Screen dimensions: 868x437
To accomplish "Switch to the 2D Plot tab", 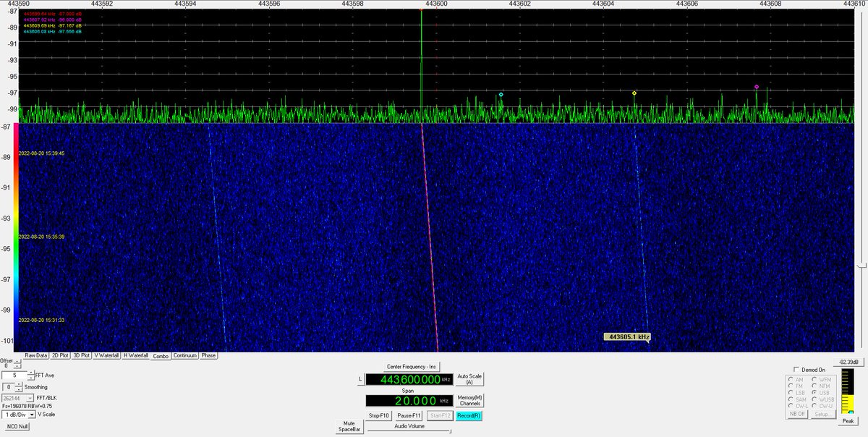I will coord(60,355).
